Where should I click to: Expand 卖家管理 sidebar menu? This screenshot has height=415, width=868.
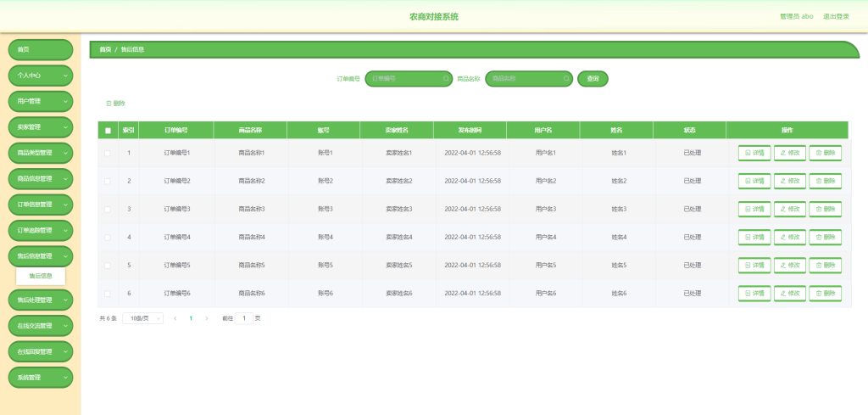pos(41,127)
